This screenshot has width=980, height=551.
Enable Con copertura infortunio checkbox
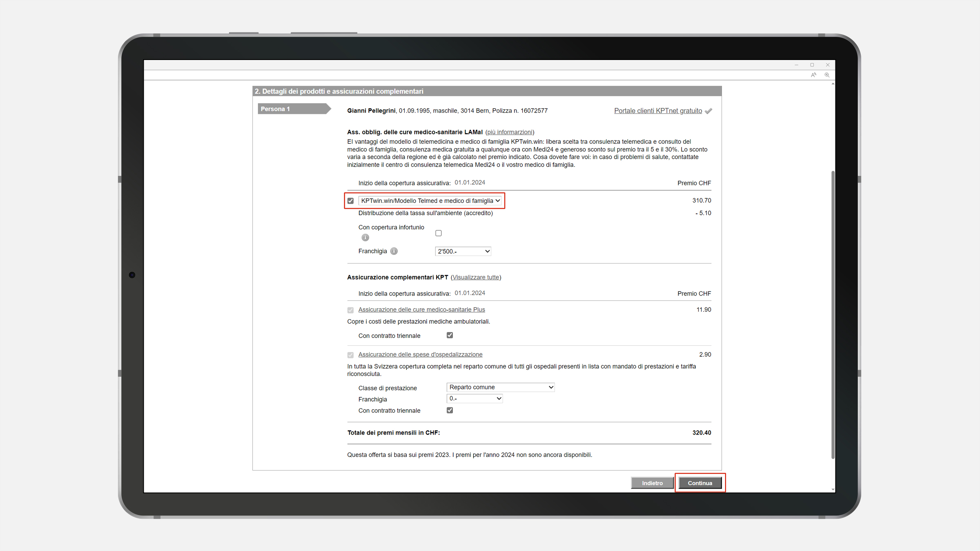[x=439, y=233]
